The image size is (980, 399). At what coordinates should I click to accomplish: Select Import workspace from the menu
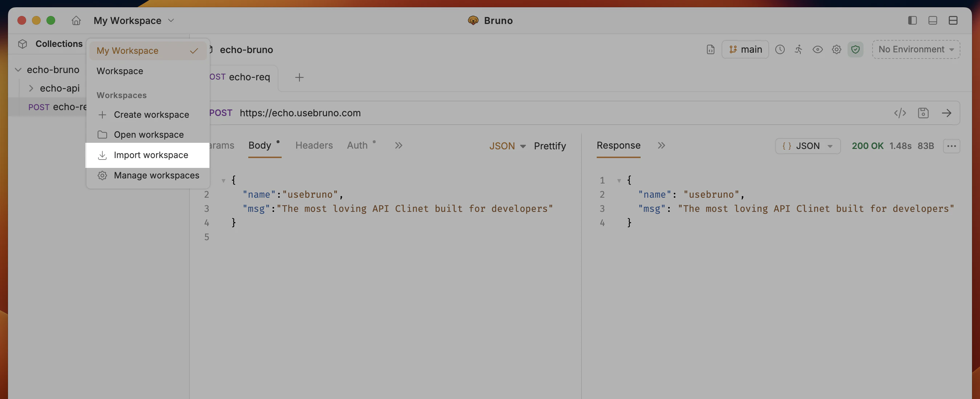tap(151, 155)
